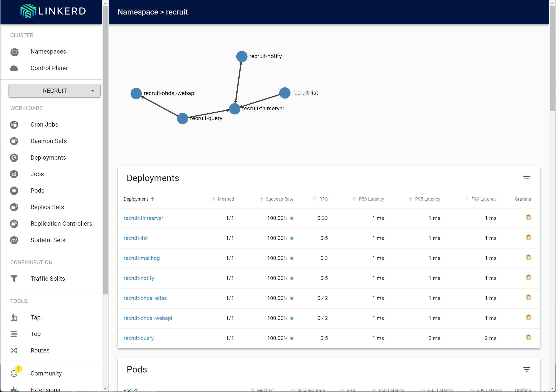Open the Namespaces icon in sidebar
This screenshot has width=556, height=392.
pyautogui.click(x=14, y=52)
